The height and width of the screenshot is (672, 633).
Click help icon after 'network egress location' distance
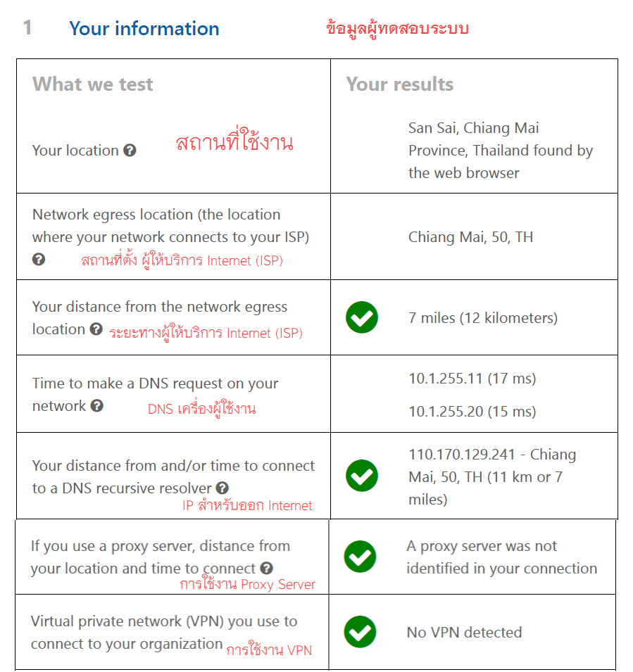[x=96, y=329]
